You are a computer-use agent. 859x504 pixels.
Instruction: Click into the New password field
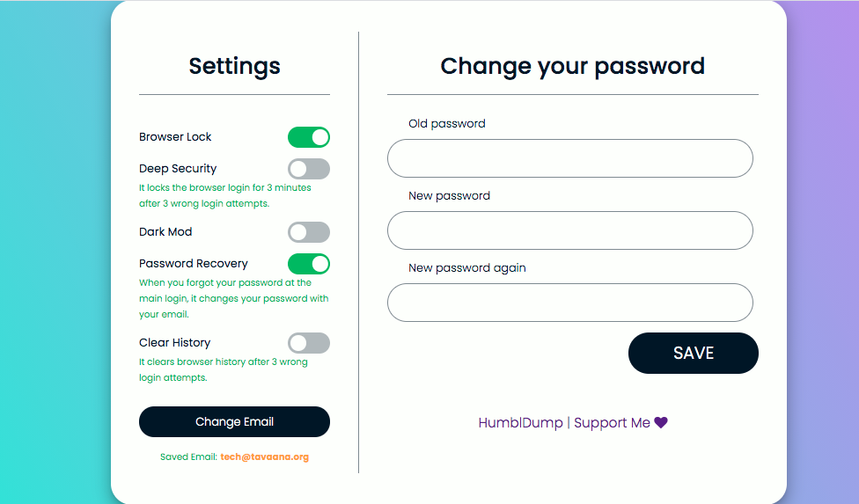(569, 230)
